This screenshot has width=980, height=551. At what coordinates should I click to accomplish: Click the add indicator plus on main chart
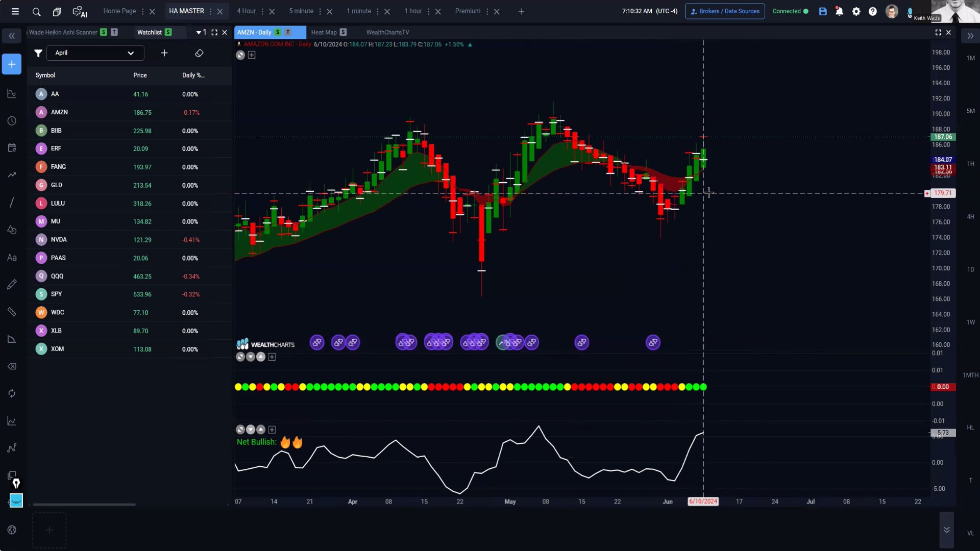pyautogui.click(x=252, y=55)
